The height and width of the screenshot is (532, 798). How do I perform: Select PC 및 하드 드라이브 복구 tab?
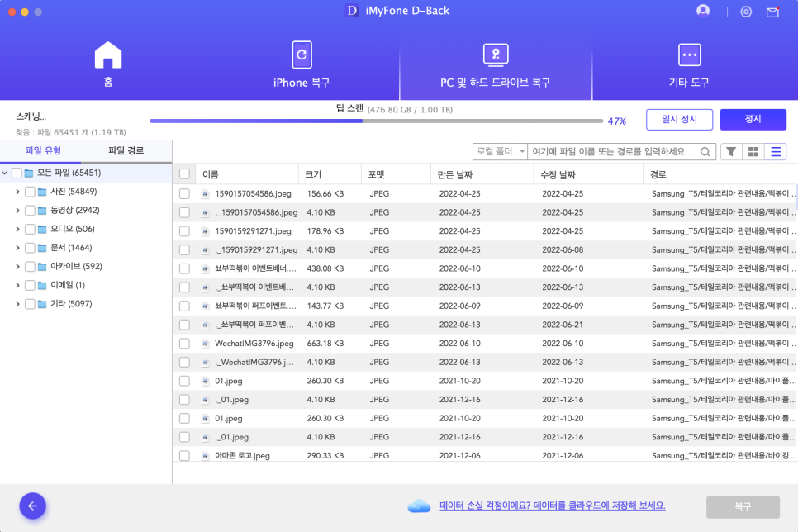coord(496,65)
